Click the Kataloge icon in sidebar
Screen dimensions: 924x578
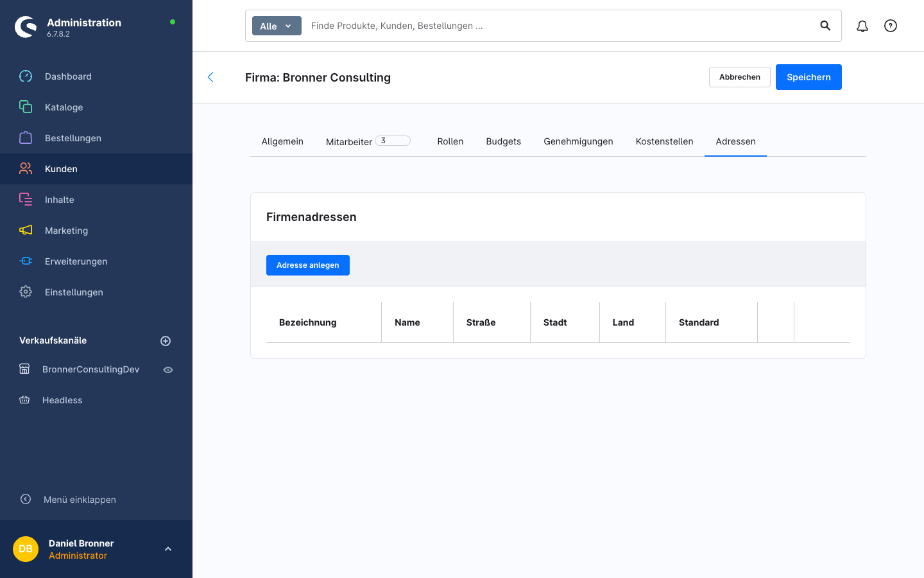tap(26, 107)
